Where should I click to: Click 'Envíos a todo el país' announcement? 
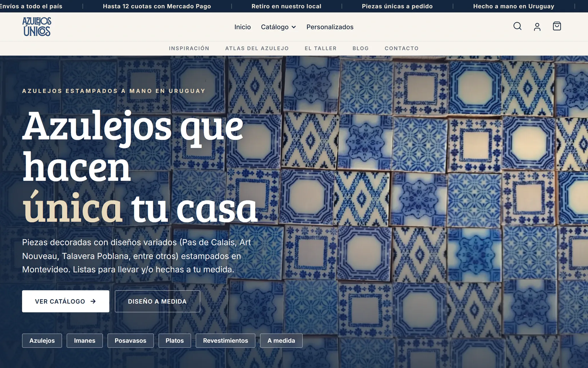coord(31,6)
